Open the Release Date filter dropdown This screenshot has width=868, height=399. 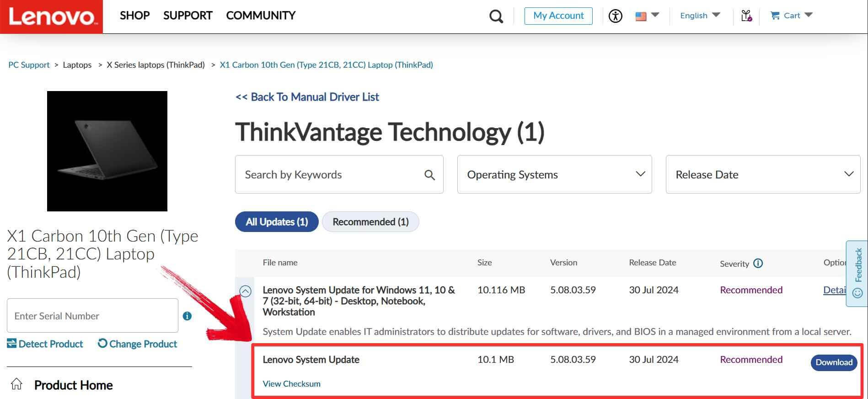tap(763, 174)
